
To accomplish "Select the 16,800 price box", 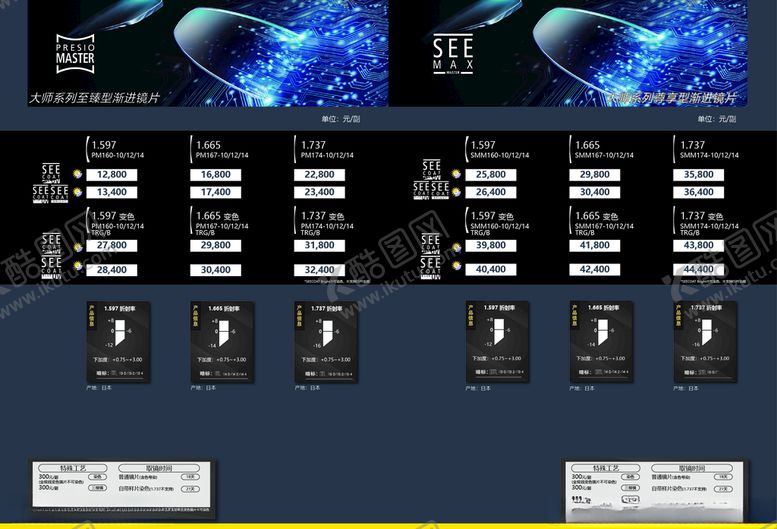I will [x=215, y=174].
